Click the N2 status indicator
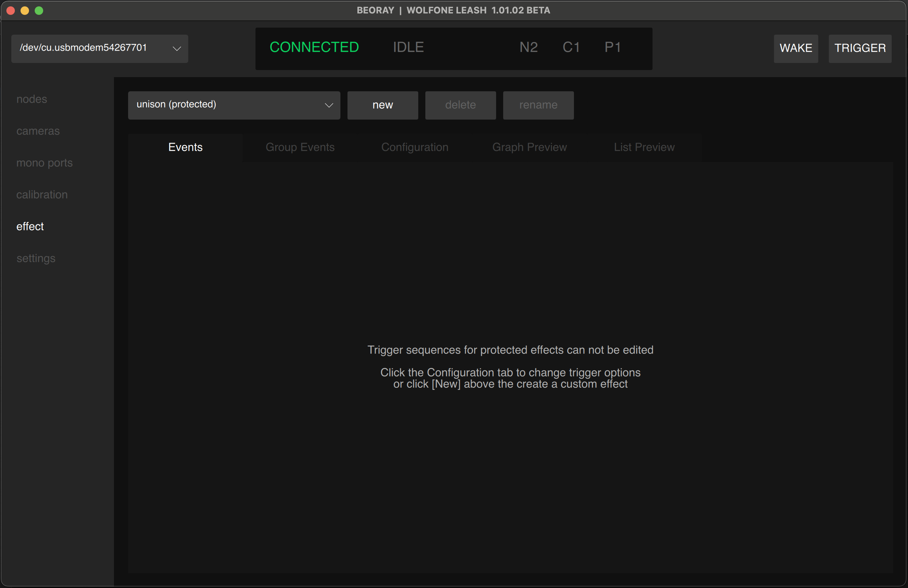 pyautogui.click(x=528, y=47)
